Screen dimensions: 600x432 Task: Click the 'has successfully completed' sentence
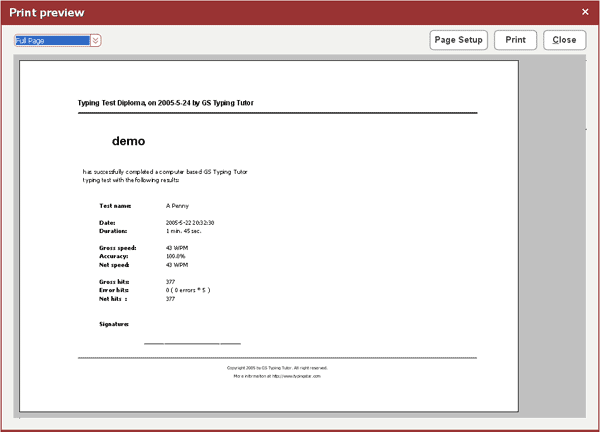tap(165, 176)
